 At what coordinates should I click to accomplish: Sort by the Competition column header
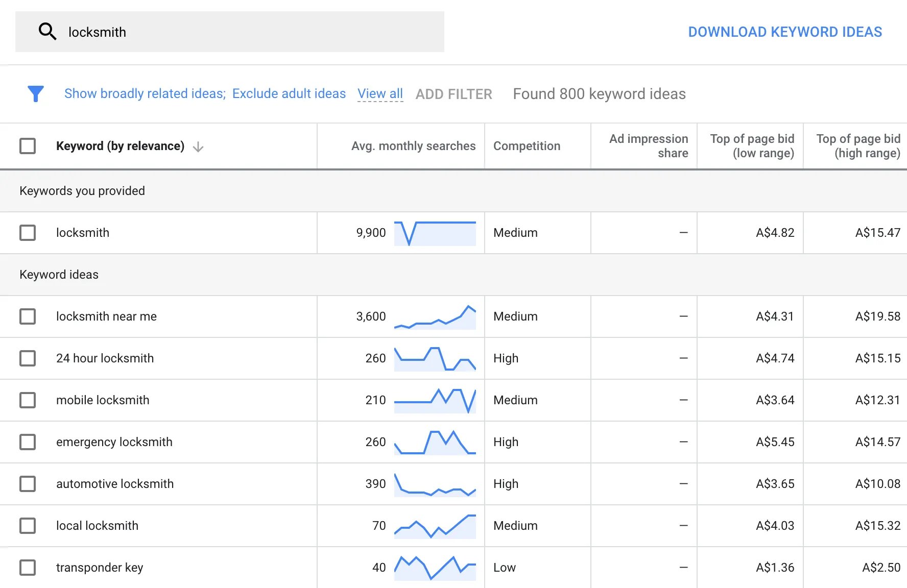(x=527, y=146)
